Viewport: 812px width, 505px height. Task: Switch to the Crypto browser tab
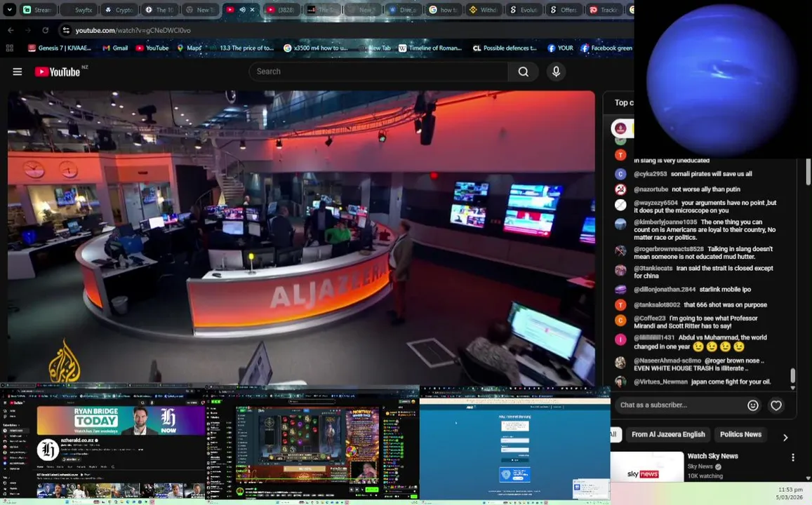click(x=119, y=10)
